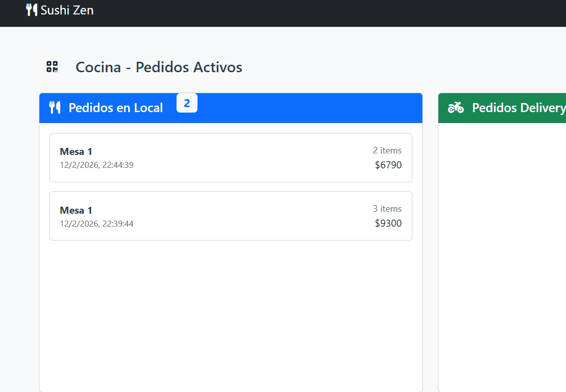566x392 pixels.
Task: Open the Cocina - Pedidos Activos heading
Action: [159, 67]
